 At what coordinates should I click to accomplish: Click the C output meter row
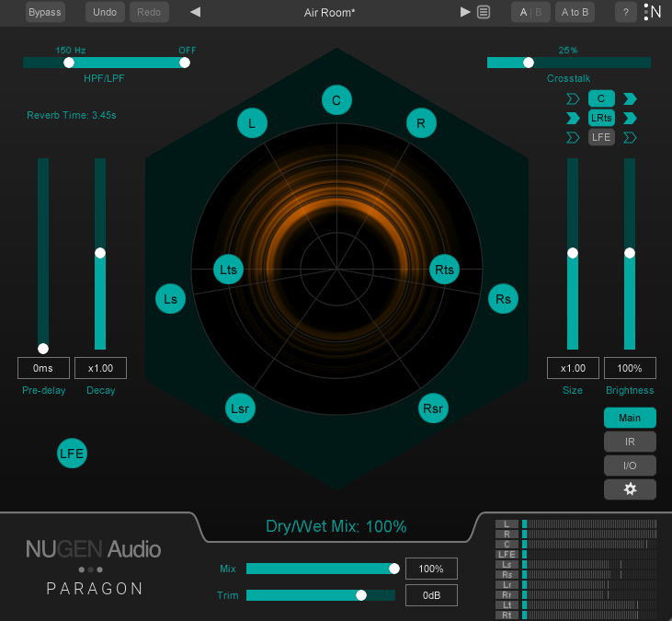coord(575,545)
